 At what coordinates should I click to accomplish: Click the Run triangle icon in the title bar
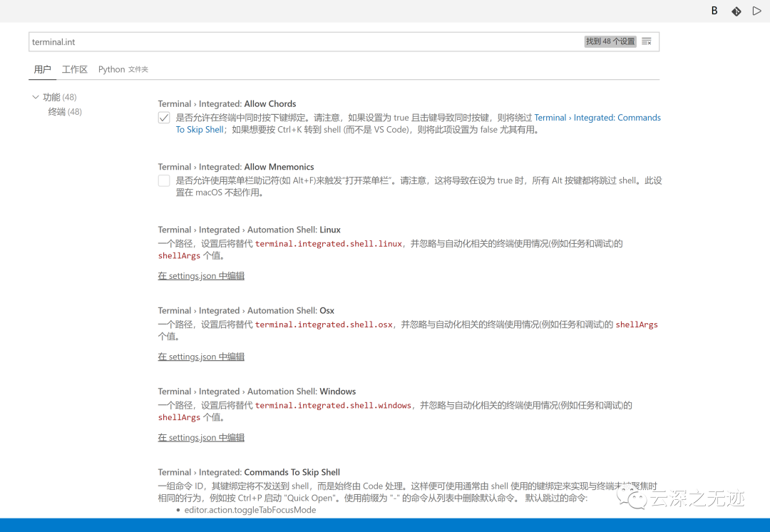pyautogui.click(x=756, y=11)
